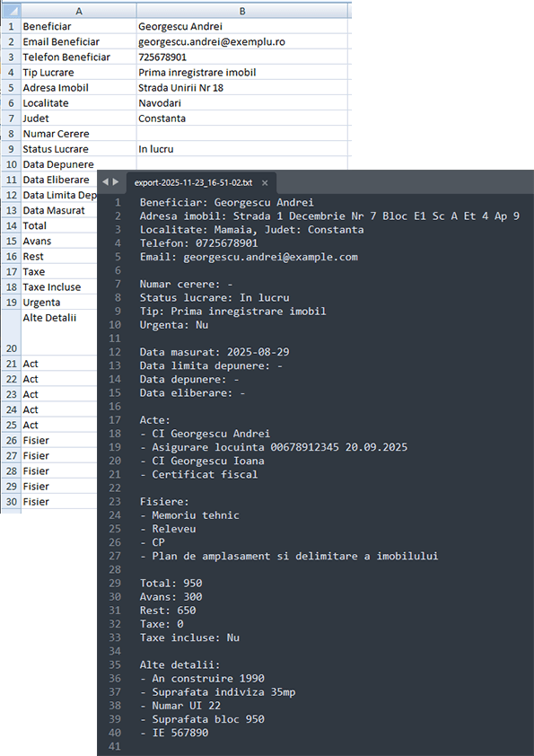
Task: Click editor line 'Taxe incluse: Nu'
Action: coord(189,637)
